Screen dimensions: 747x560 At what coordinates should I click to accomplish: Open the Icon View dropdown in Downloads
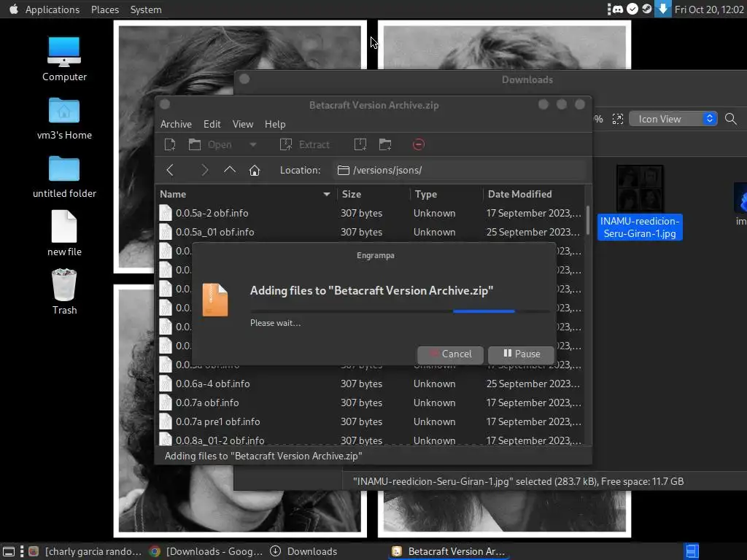(x=673, y=119)
